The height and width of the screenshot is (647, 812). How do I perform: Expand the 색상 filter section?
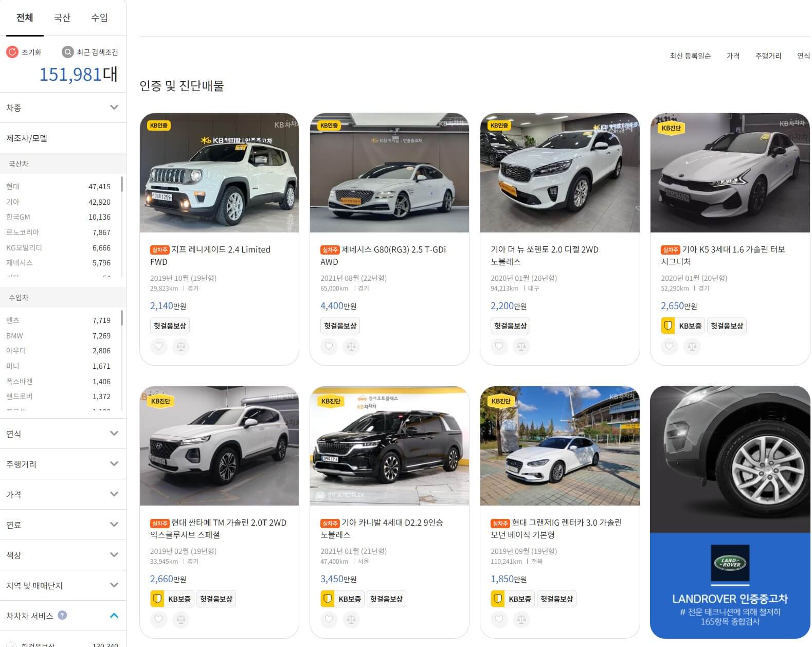tap(63, 555)
